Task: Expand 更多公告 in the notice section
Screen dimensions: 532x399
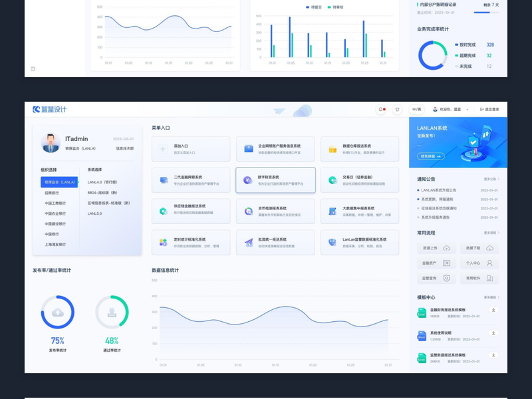Action: [x=491, y=179]
